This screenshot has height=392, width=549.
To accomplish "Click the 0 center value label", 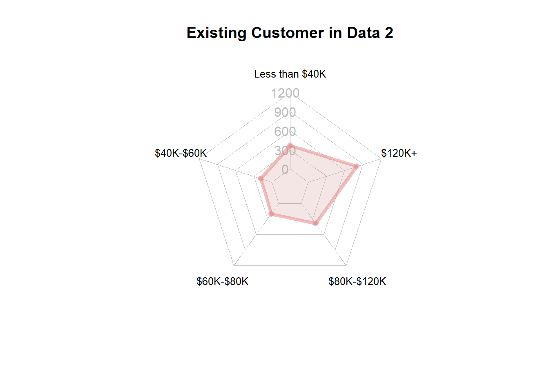I will (285, 169).
